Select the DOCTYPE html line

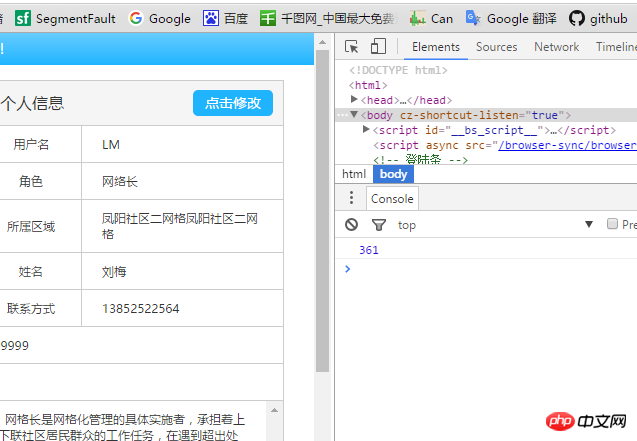tap(398, 70)
